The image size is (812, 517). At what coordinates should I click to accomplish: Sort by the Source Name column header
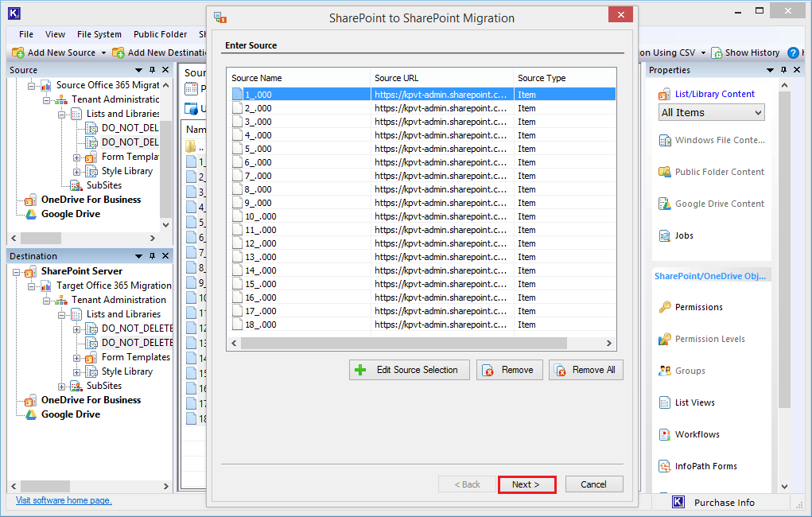pyautogui.click(x=299, y=78)
